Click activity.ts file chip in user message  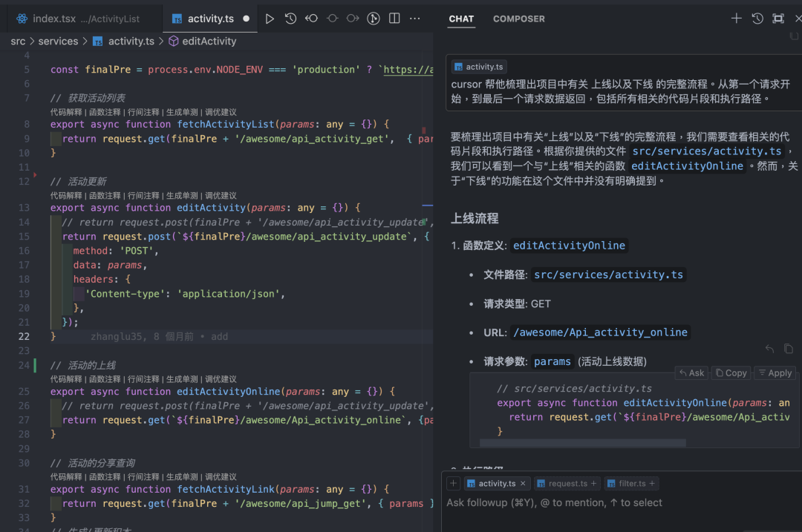(x=479, y=67)
